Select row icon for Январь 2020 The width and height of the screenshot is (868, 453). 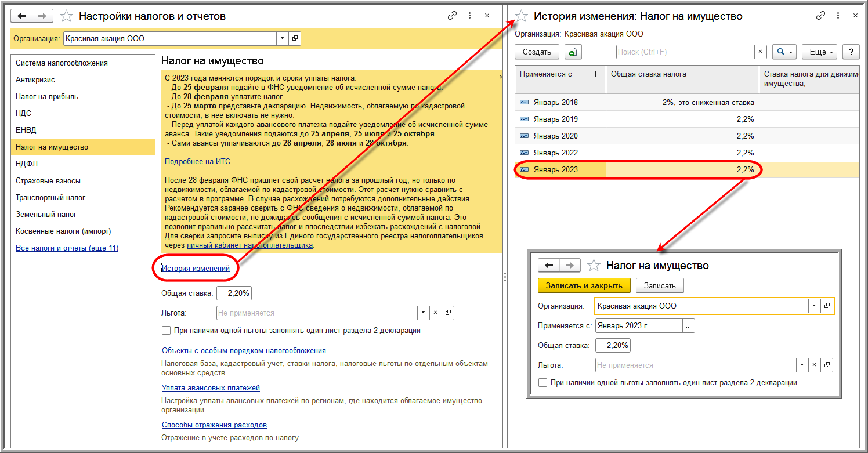525,136
